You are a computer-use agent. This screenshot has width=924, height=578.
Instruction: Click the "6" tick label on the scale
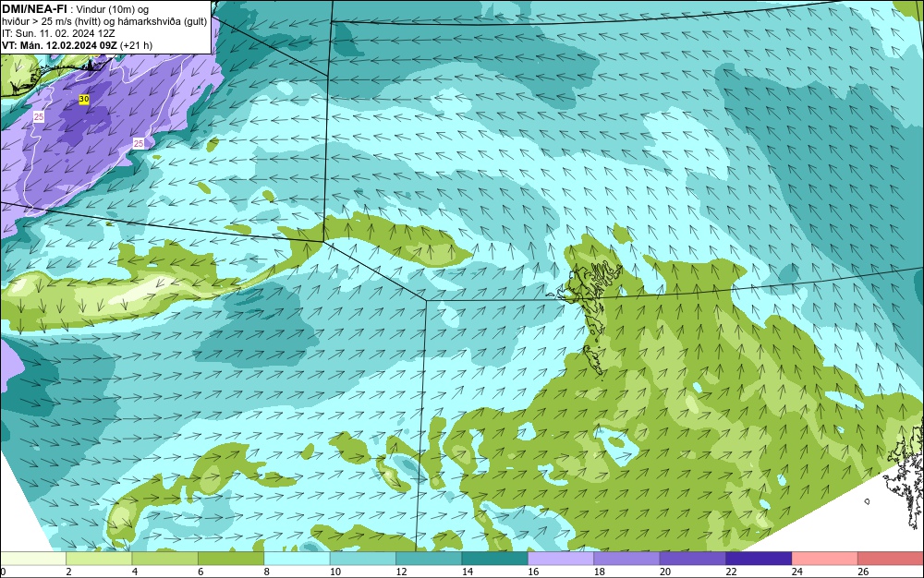(x=201, y=572)
